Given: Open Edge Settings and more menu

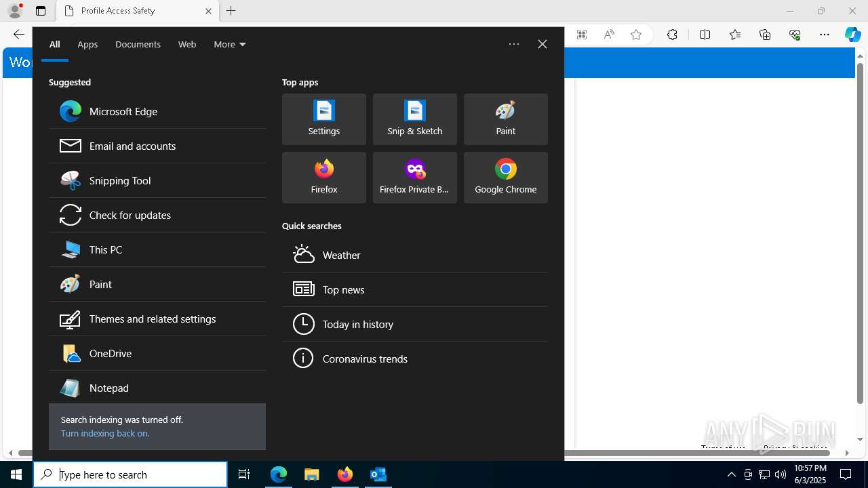Looking at the screenshot, I should coord(825,35).
